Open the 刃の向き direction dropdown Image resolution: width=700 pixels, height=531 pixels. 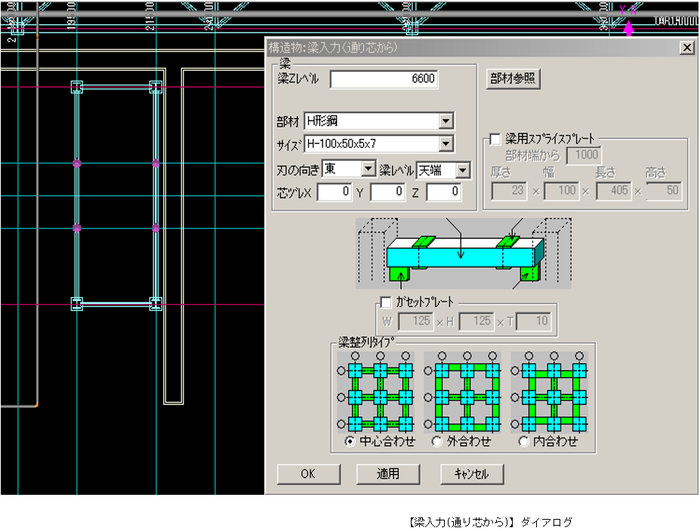click(x=367, y=169)
